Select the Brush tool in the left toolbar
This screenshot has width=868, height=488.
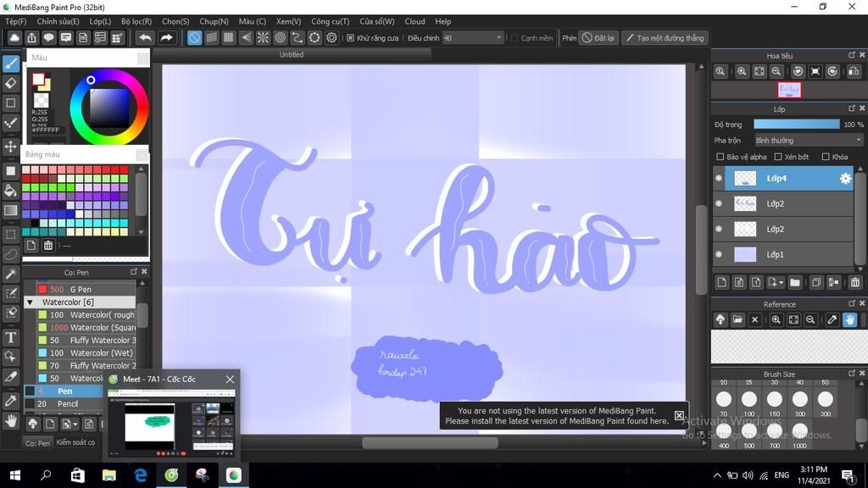[x=11, y=64]
